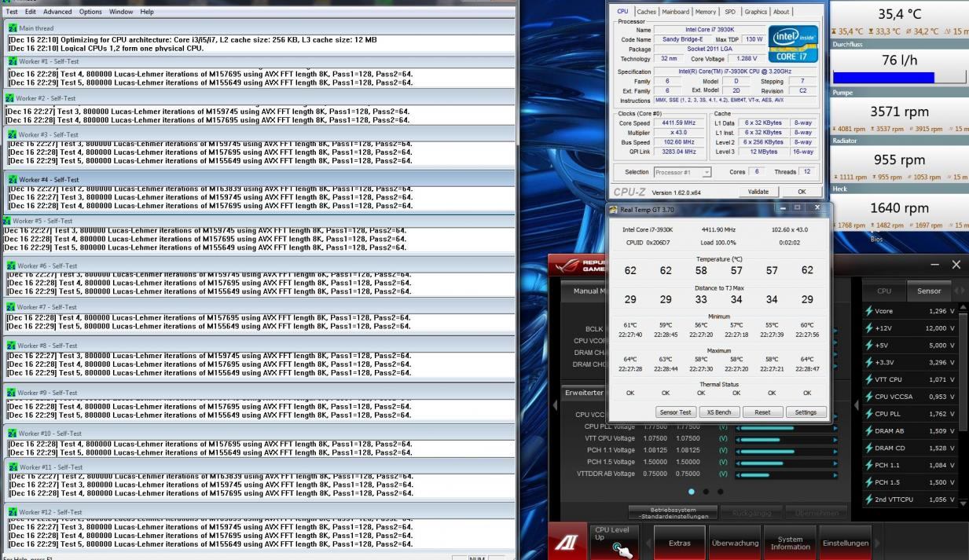969x560 pixels.
Task: Switch to the SPD tab in CPU-Z
Action: pyautogui.click(x=730, y=12)
